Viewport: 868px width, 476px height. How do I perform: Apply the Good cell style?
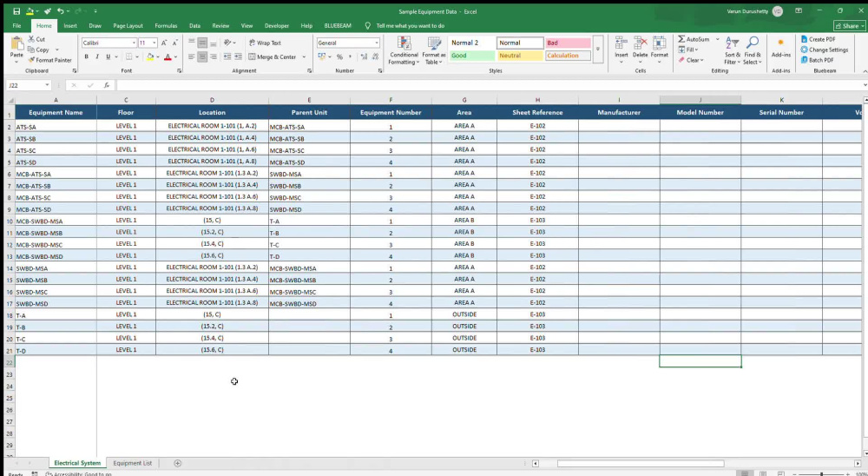click(471, 56)
